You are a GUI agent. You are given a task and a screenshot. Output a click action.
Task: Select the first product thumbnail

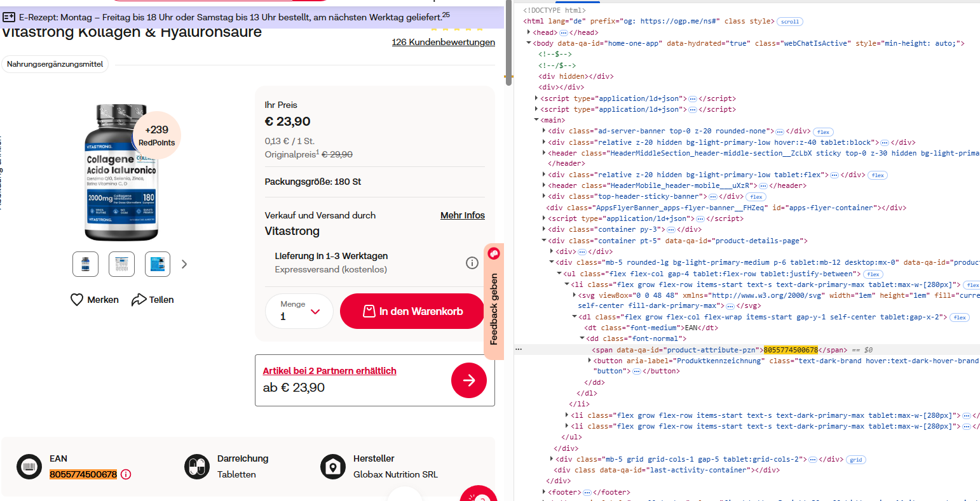coord(85,264)
